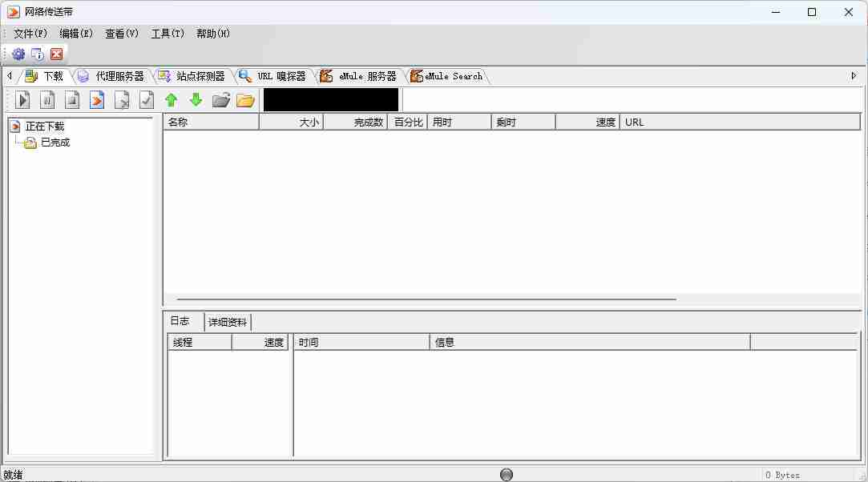868x482 pixels.
Task: Open the 工具(T) menu
Action: tap(168, 34)
